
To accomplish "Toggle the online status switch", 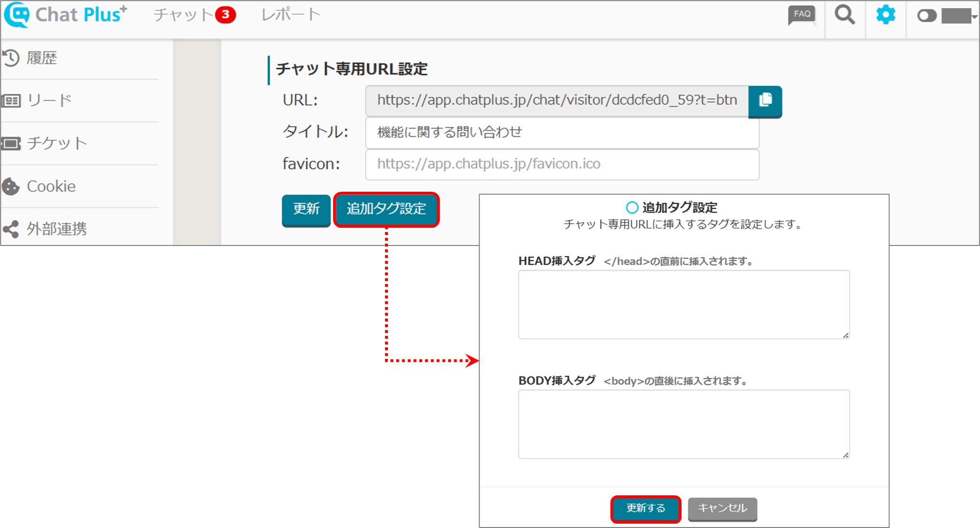I will pos(927,16).
